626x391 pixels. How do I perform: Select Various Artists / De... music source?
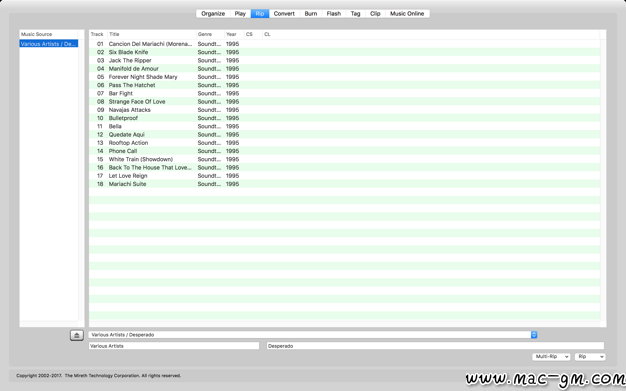click(49, 44)
